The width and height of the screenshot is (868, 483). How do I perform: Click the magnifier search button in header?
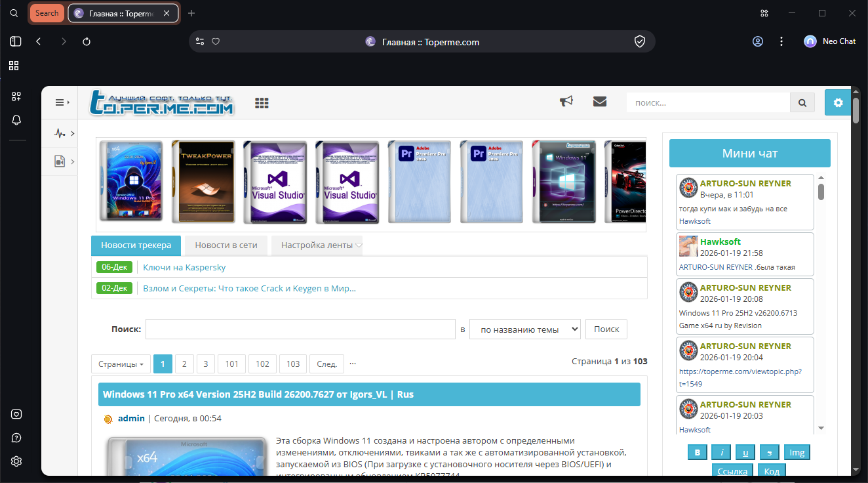tap(802, 102)
